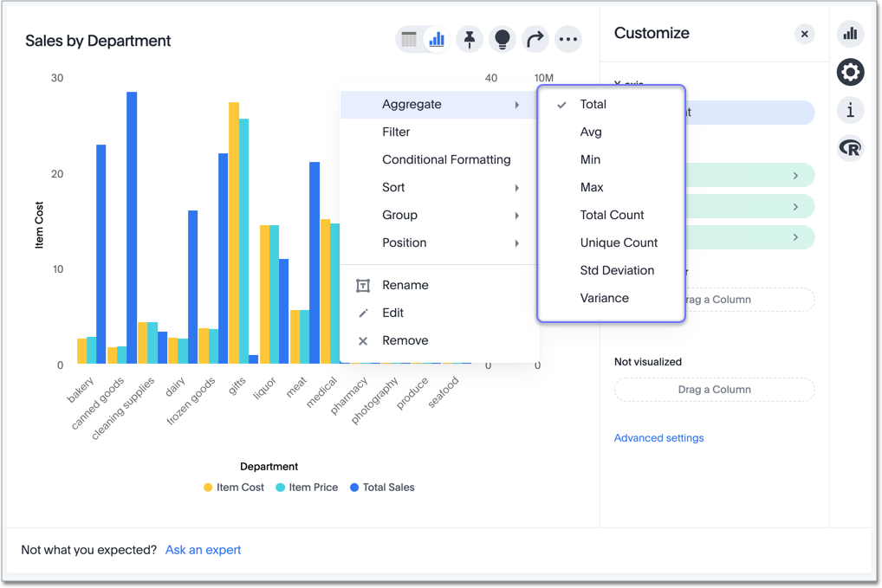Open the insights lightbulb icon

[503, 39]
